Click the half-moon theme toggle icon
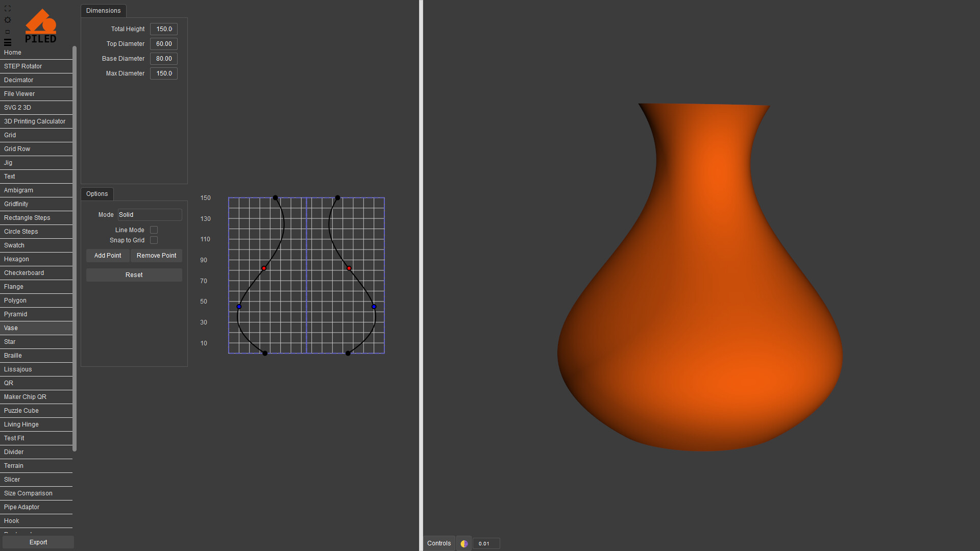This screenshot has width=980, height=551. point(464,543)
